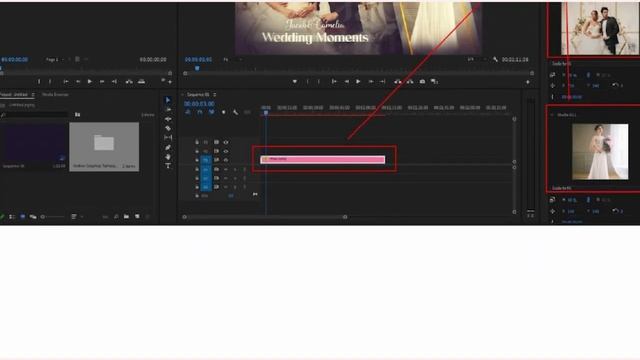Adjust Project panel thumbnail zoom slider

(53, 217)
